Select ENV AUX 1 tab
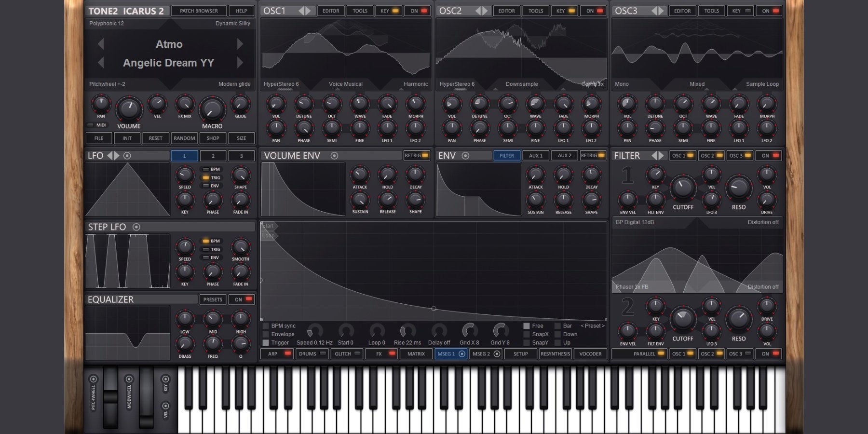The width and height of the screenshot is (868, 434). [536, 156]
